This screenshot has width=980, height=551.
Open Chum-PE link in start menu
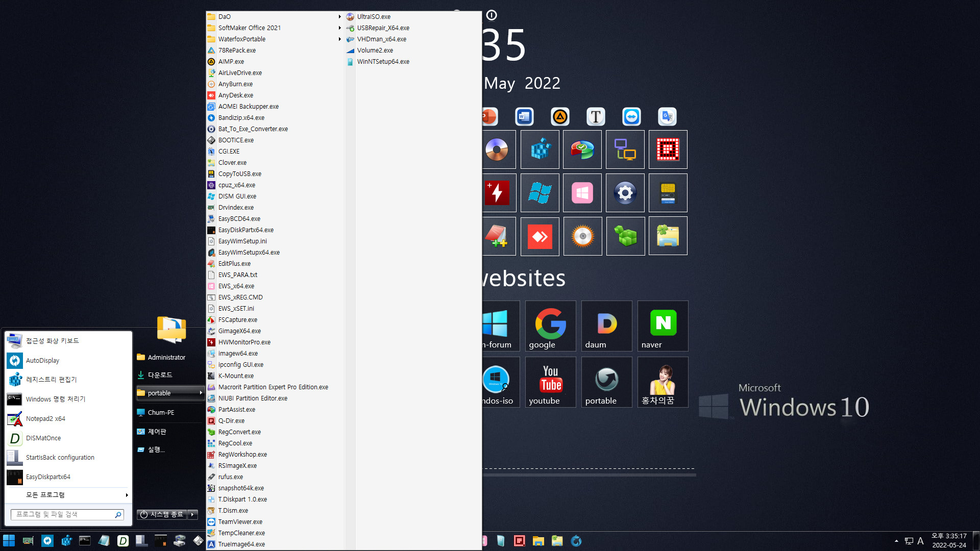(x=170, y=412)
